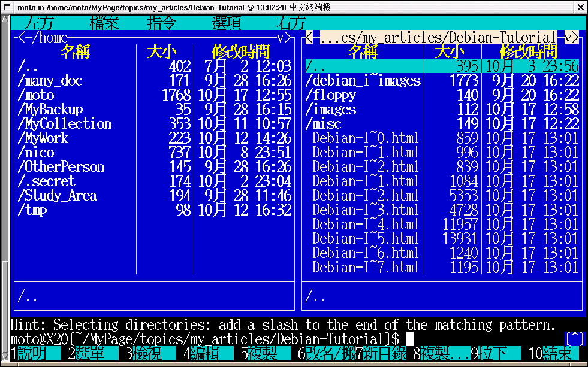The width and height of the screenshot is (588, 367).
Task: Sort the right panel by 大小 column header
Action: (x=450, y=51)
